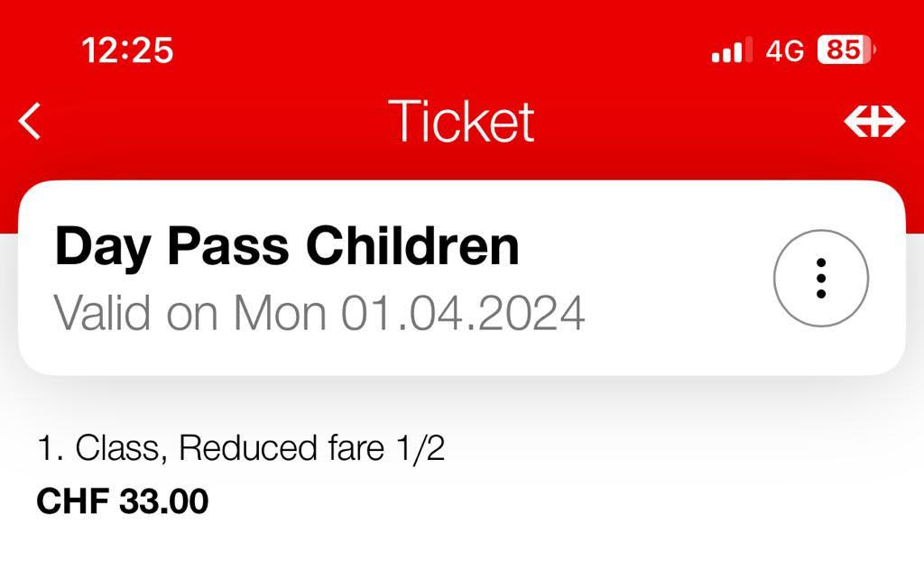Expand the validity details for Mon 01.04.2024
Viewport: 924px width, 588px height.
pos(320,313)
